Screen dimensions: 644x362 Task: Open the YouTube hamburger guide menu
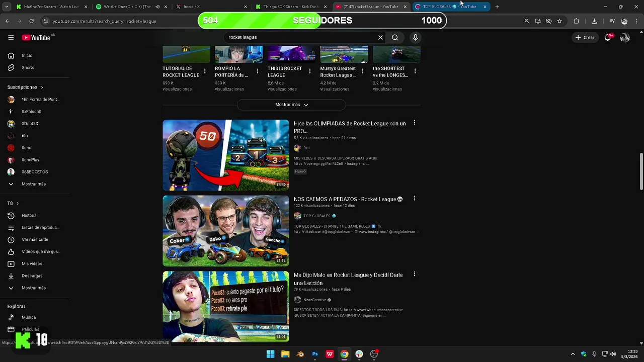[11, 37]
